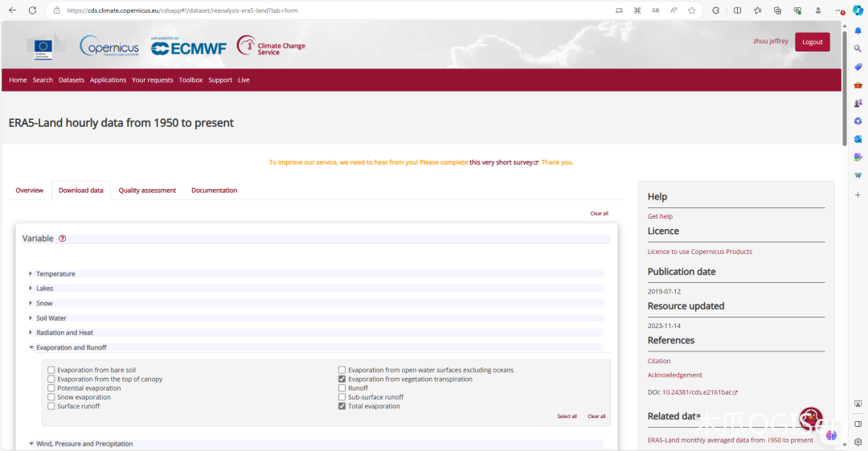Screen dimensions: 868x451
Task: Open the sidebar Microsoft 365 icon
Action: point(858,121)
